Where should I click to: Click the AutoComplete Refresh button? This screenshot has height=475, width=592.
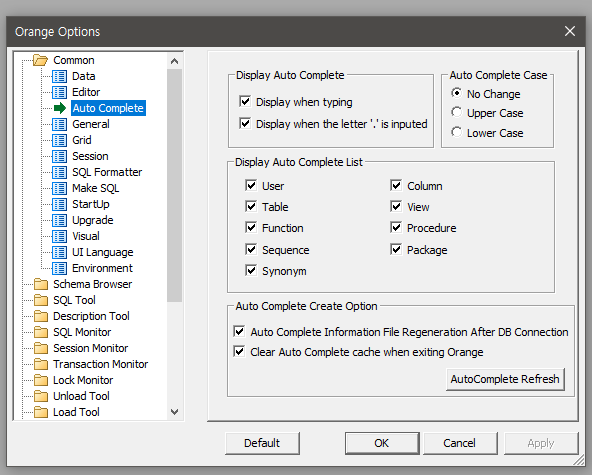coord(505,379)
